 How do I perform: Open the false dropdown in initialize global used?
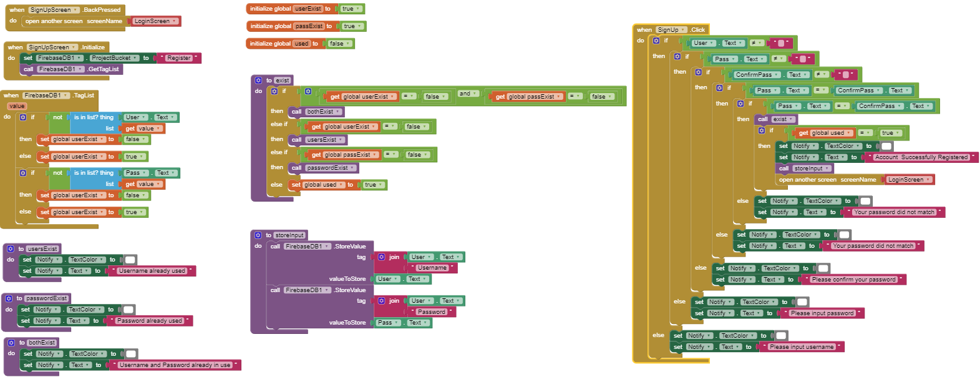pyautogui.click(x=347, y=44)
